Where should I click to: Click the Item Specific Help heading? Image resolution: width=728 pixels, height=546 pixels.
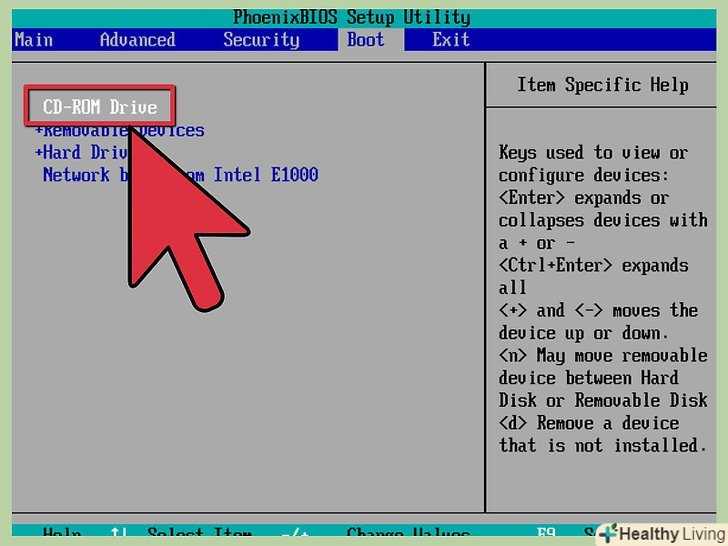pos(603,85)
